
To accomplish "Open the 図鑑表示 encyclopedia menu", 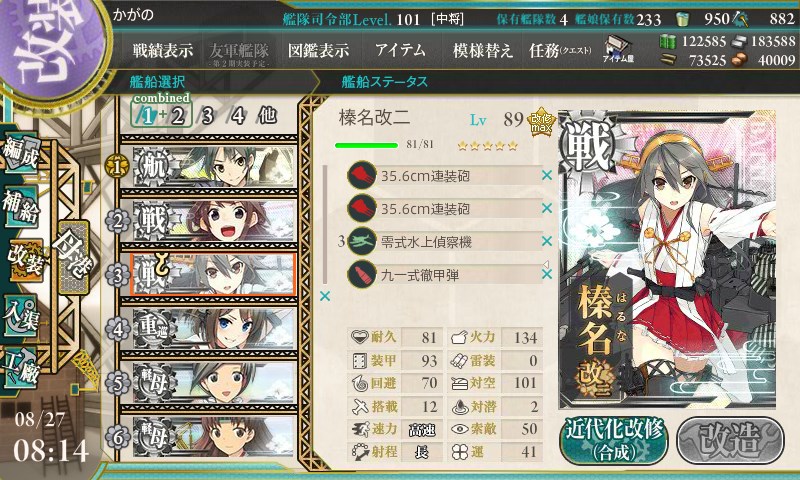I will click(x=318, y=50).
